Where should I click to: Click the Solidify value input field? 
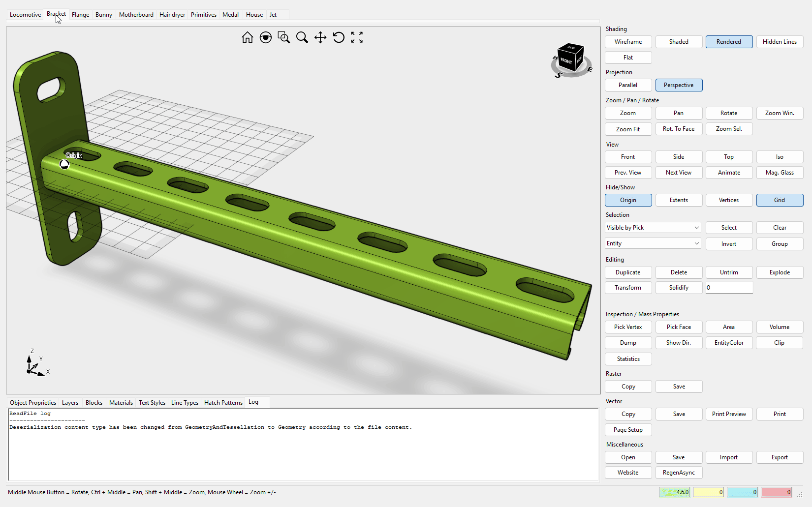pyautogui.click(x=729, y=288)
